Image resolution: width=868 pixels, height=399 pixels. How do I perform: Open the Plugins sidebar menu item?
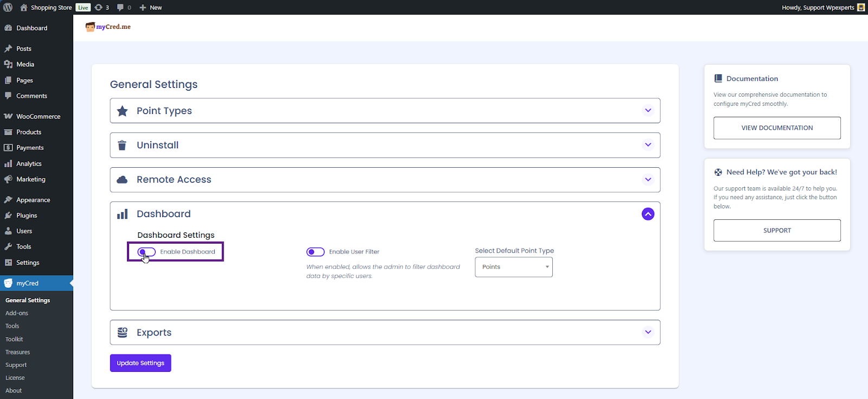pyautogui.click(x=27, y=216)
